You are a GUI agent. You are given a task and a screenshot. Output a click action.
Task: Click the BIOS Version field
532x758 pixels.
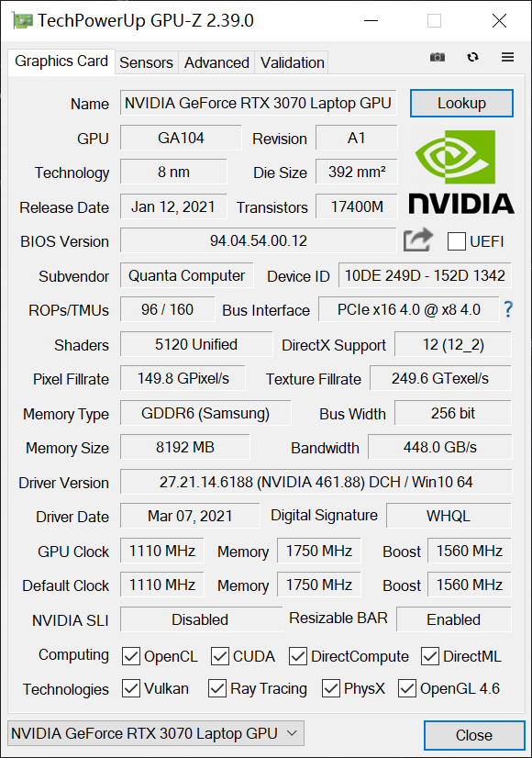(x=259, y=240)
